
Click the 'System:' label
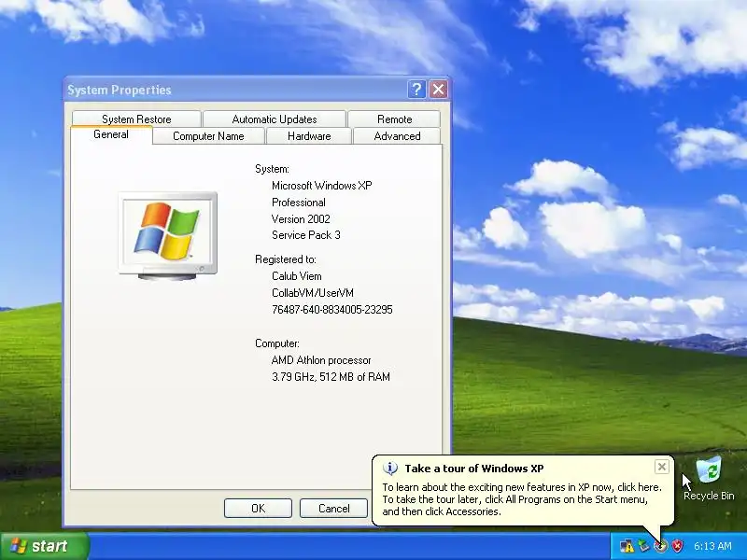point(272,169)
